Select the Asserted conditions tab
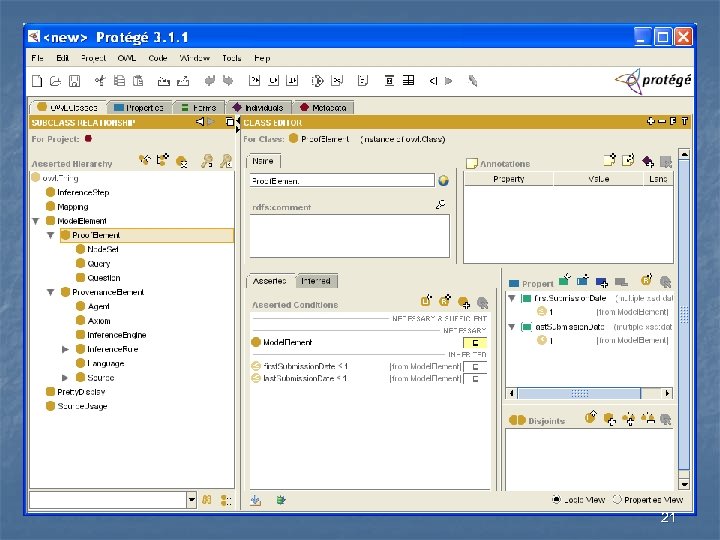Image resolution: width=720 pixels, height=540 pixels. (270, 281)
